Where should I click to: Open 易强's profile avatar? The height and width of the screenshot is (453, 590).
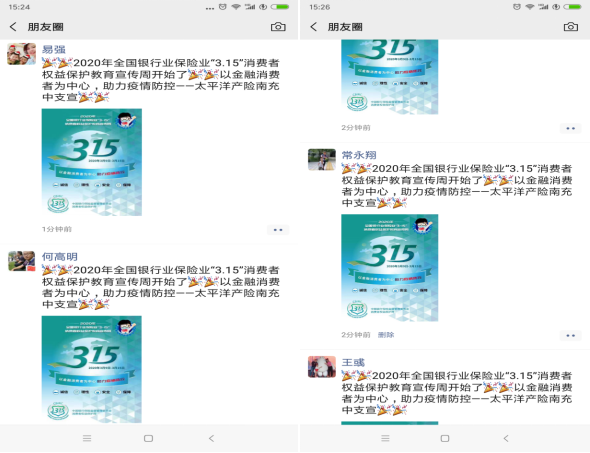[21, 54]
